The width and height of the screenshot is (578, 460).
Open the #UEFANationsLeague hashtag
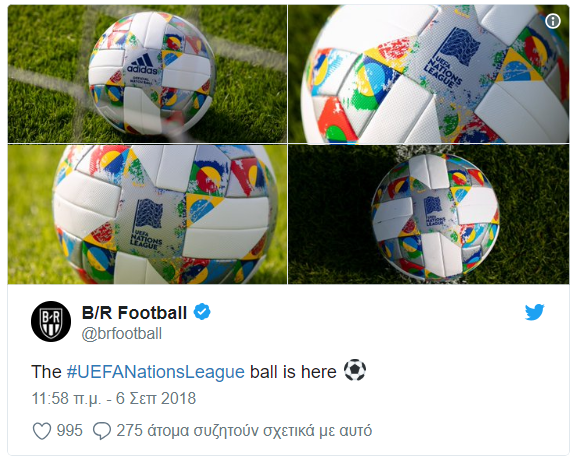(156, 372)
